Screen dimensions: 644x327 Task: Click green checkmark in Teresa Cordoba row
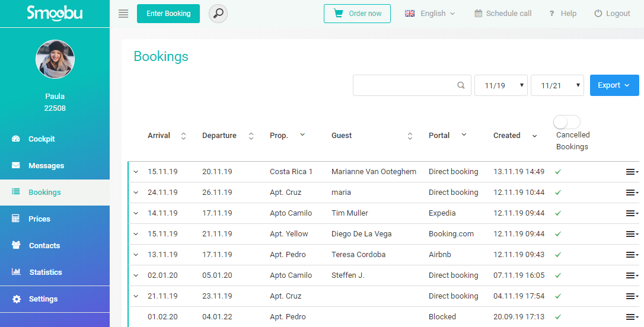pyautogui.click(x=558, y=254)
